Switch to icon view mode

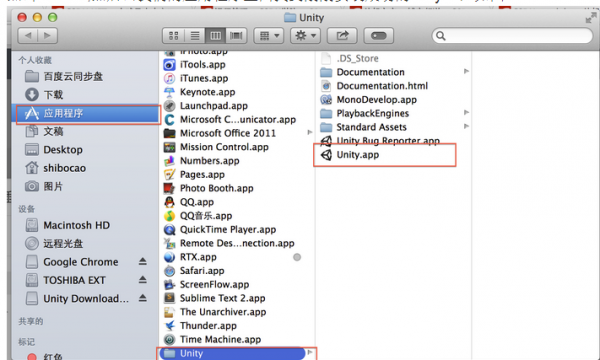click(x=173, y=36)
